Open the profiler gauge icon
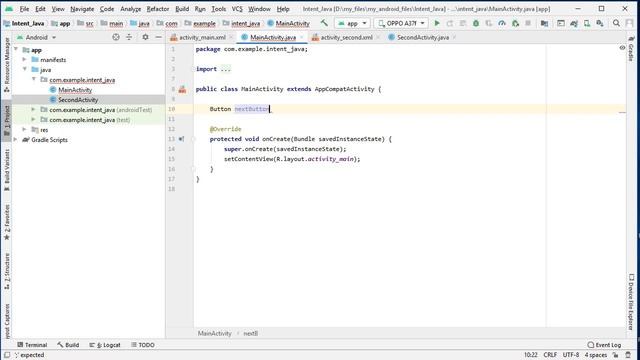 (502, 23)
